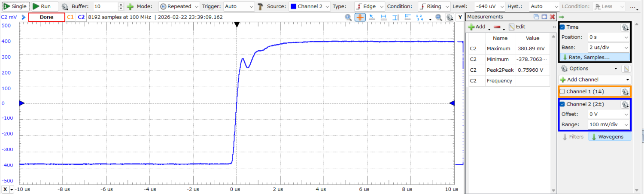
Task: Click the Source Channel 2 blue color swatch
Action: click(294, 7)
